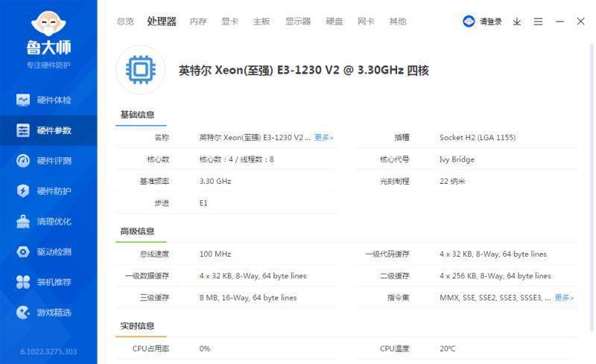This screenshot has width=596, height=364.
Task: Open 硬件评测 benchmark section
Action: tap(48, 161)
